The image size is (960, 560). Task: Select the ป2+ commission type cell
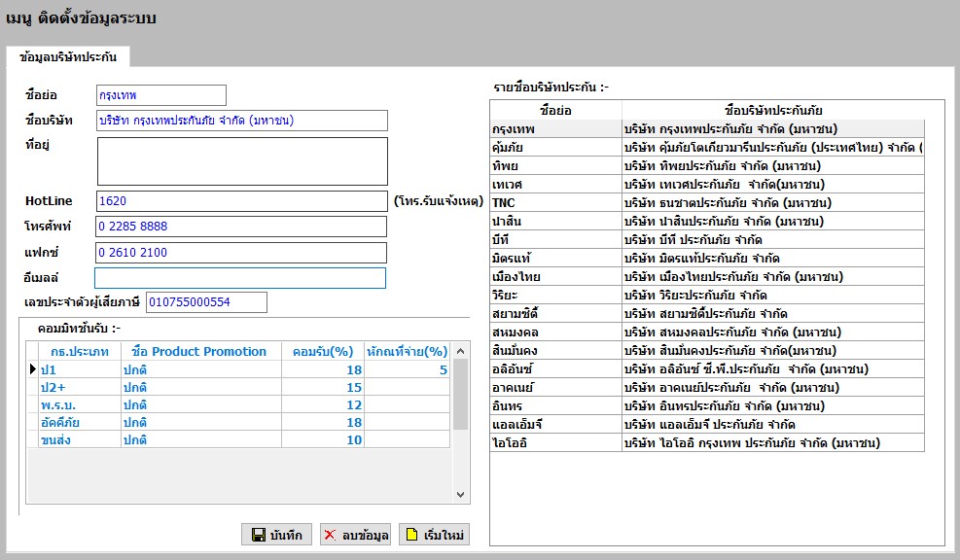click(80, 387)
